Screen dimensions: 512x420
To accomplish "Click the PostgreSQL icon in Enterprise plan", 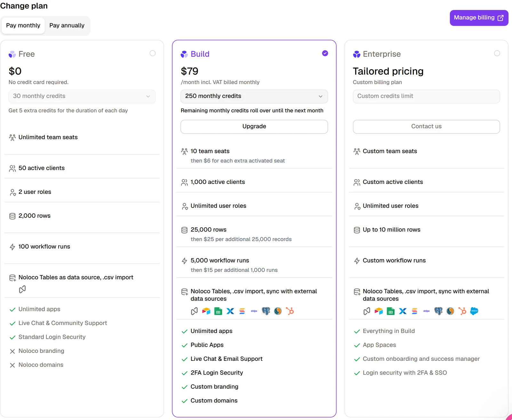I will [x=438, y=311].
